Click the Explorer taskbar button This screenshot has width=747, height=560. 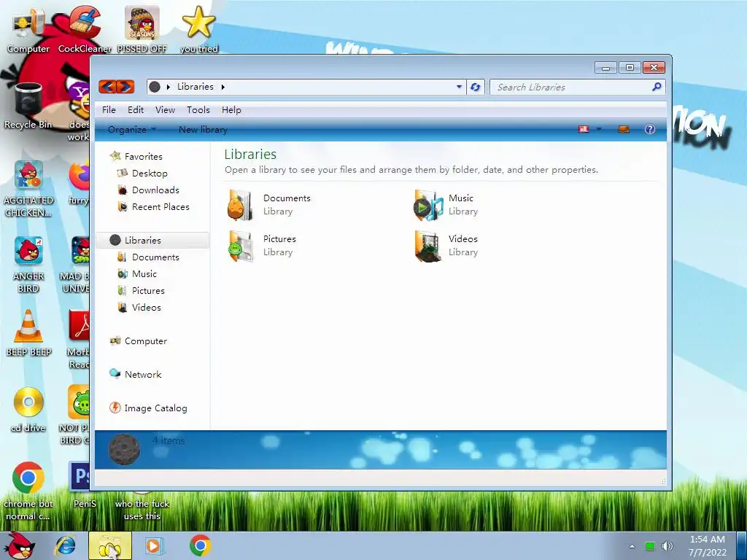coord(110,545)
